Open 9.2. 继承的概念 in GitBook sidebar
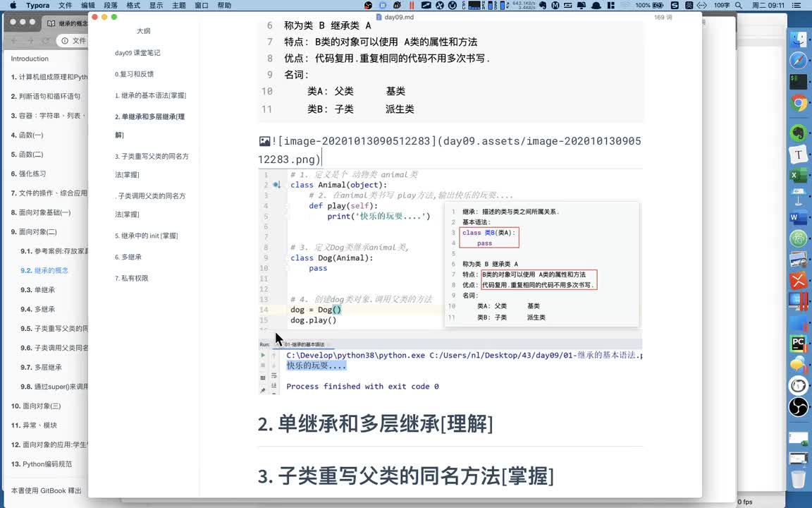 tap(44, 271)
